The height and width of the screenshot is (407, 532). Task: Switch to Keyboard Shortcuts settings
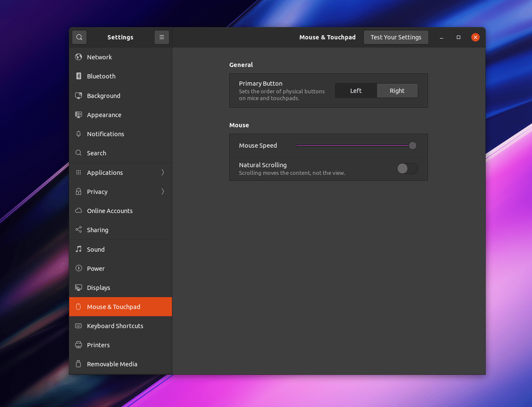tap(115, 326)
